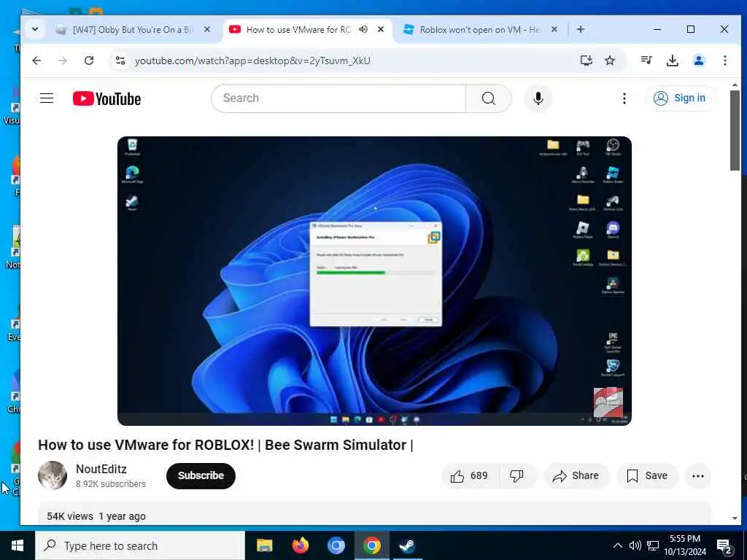Dislike this video
This screenshot has height=560, width=747.
(x=516, y=475)
